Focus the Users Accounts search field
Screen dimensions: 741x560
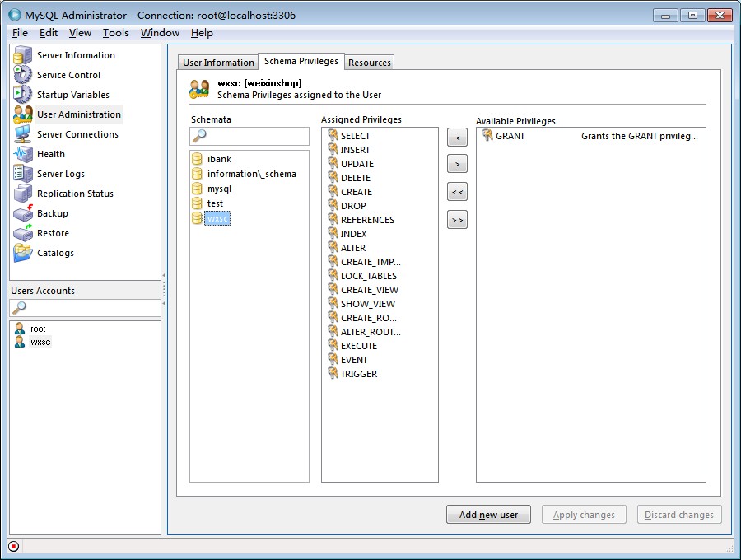(86, 308)
